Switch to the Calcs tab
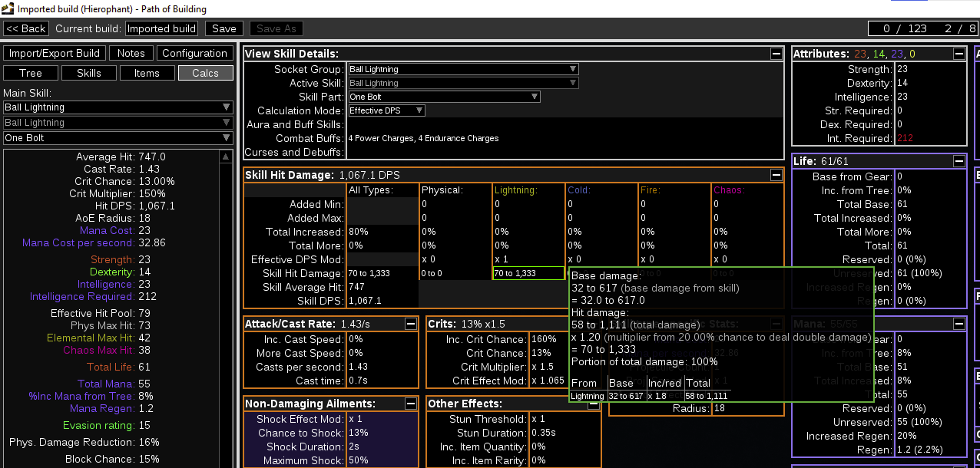Viewport: 980px width, 468px height. point(205,73)
